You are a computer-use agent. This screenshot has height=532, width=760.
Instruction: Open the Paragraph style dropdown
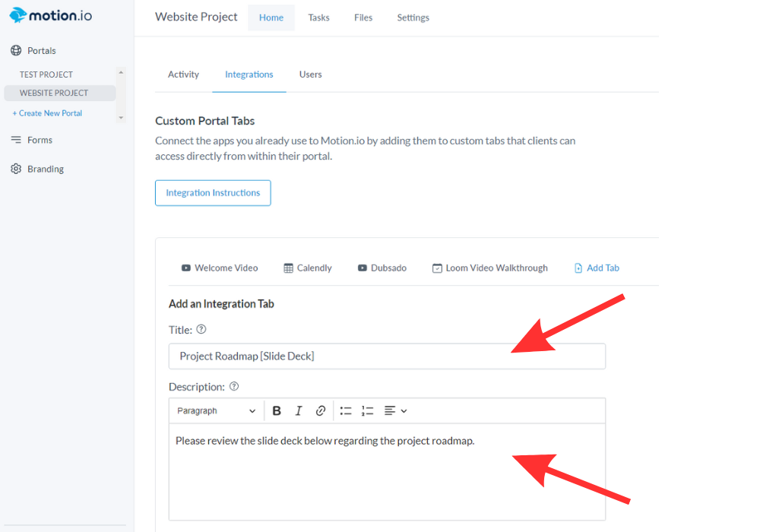[x=217, y=411]
